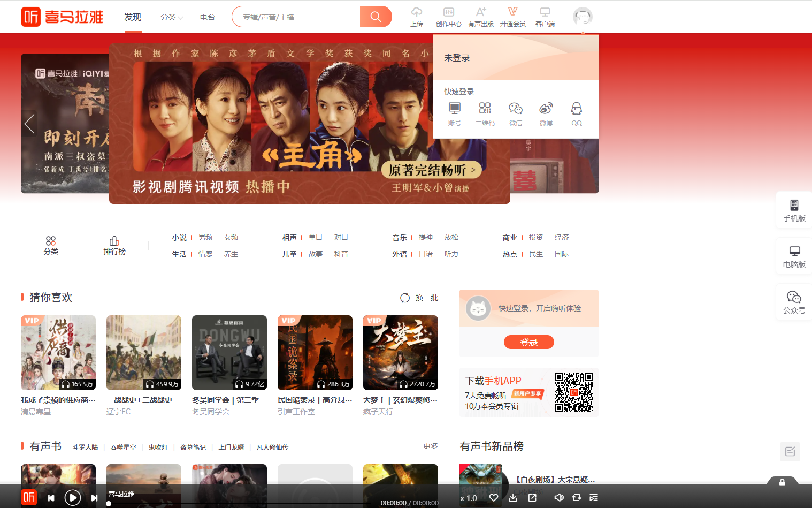Click the feedback note icon on the right edge
Image resolution: width=812 pixels, height=508 pixels.
click(x=790, y=451)
